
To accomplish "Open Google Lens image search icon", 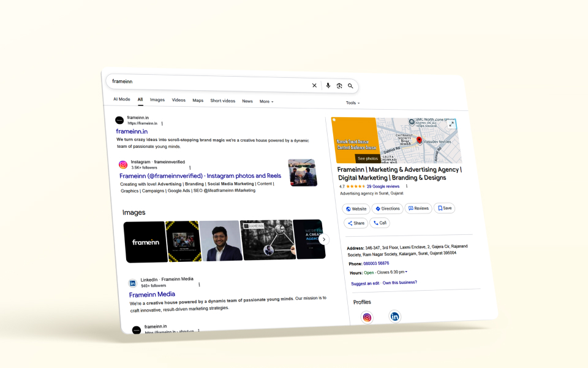I will click(x=339, y=86).
